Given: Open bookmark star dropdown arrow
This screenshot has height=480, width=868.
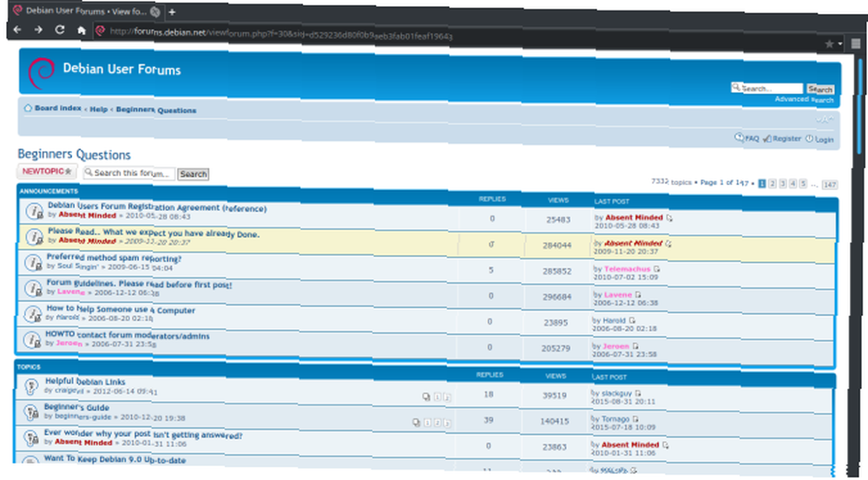Looking at the screenshot, I should pos(840,43).
